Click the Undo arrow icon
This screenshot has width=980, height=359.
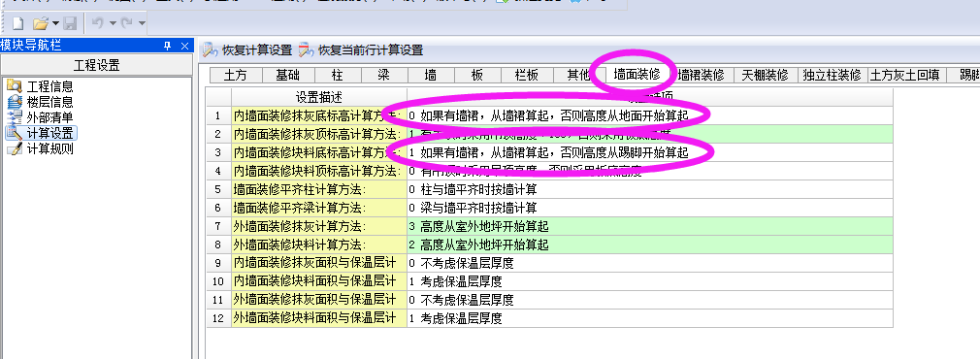97,23
